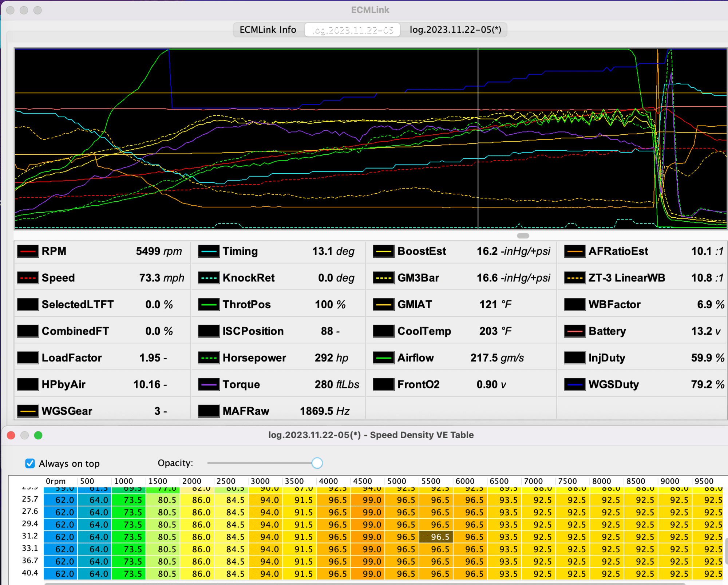Click the Opacity slider handle

(317, 463)
